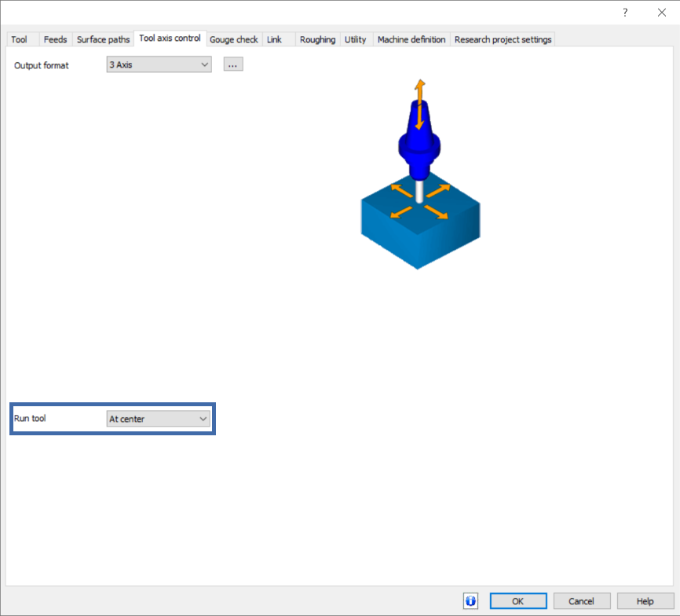Click the ellipsis button next to Output format
Image resolution: width=680 pixels, height=616 pixels.
pyautogui.click(x=233, y=64)
